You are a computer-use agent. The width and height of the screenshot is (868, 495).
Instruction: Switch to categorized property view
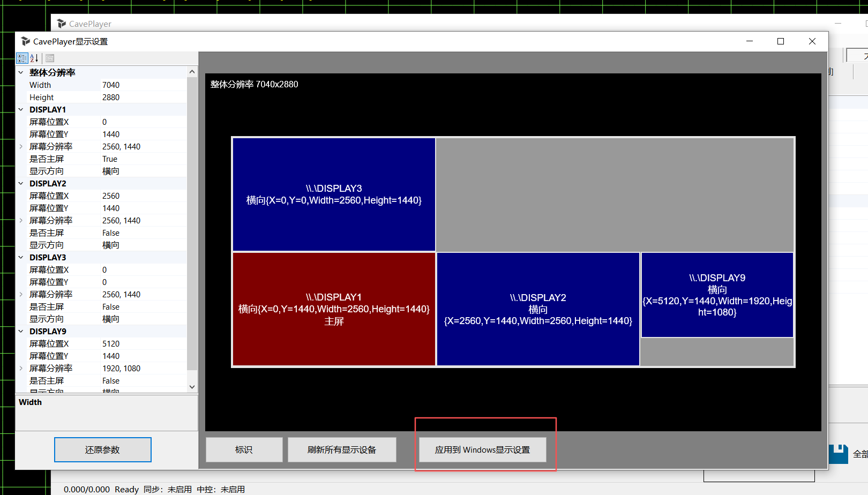(21, 58)
